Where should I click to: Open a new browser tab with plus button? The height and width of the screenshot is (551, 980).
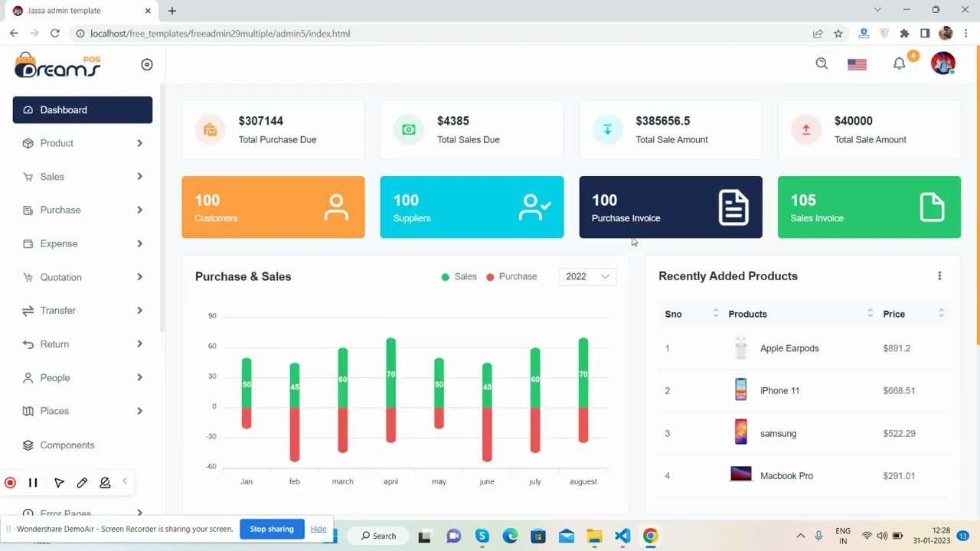(x=172, y=11)
